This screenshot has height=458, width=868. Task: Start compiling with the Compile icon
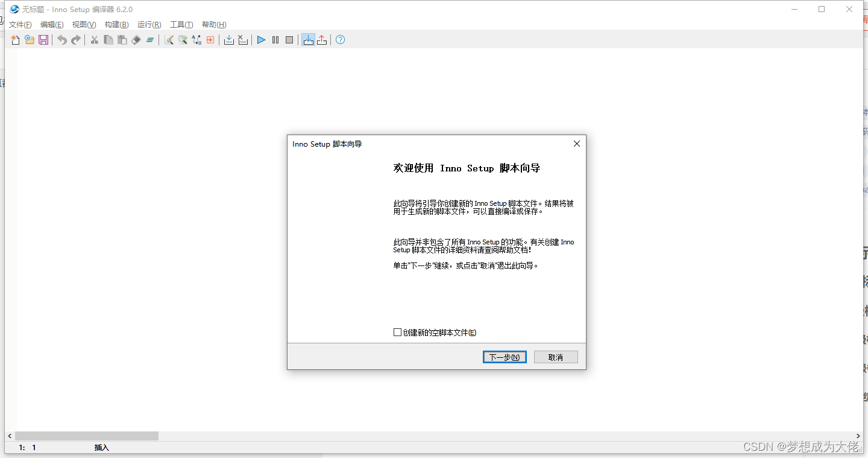(x=229, y=40)
